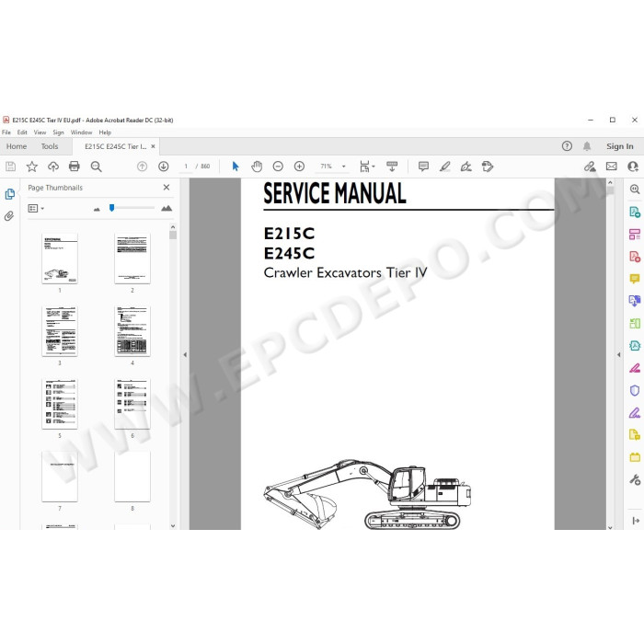Screen dimensions: 644x644
Task: Click document scrollbar down arrow
Action: [610, 527]
